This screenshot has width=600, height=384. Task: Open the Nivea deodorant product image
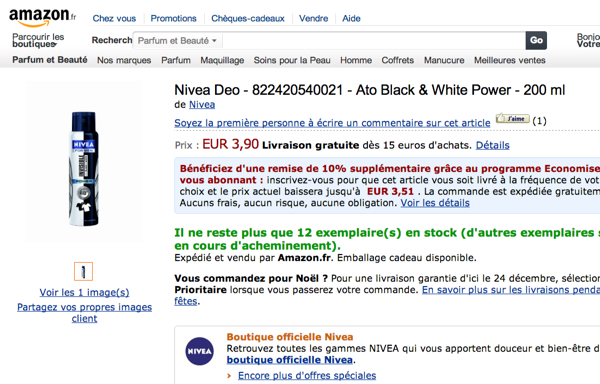click(x=84, y=168)
